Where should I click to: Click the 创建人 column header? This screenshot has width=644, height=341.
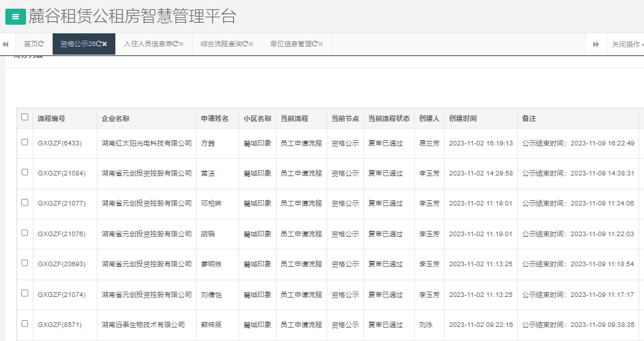point(429,119)
